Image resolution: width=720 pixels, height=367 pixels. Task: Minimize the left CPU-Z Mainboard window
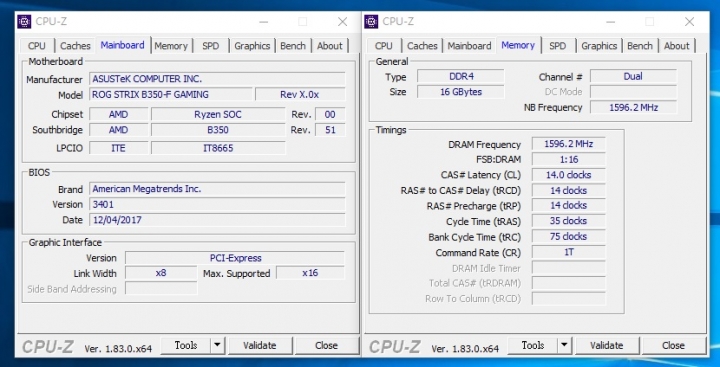point(264,22)
